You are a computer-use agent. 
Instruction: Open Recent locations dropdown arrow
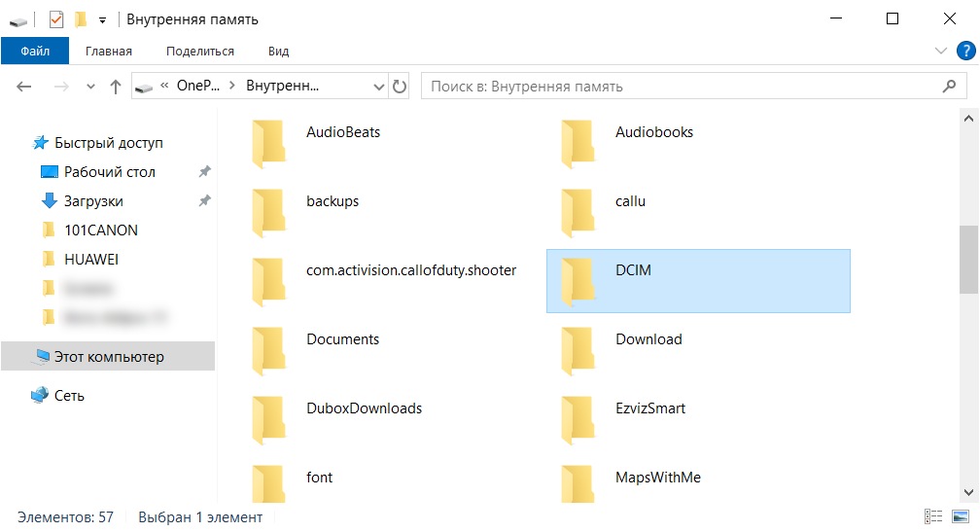(90, 87)
